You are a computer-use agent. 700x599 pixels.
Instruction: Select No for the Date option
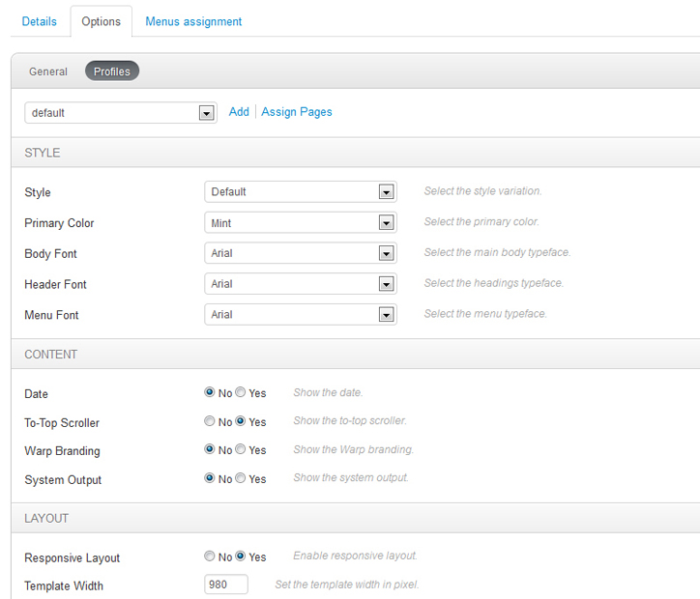point(210,393)
